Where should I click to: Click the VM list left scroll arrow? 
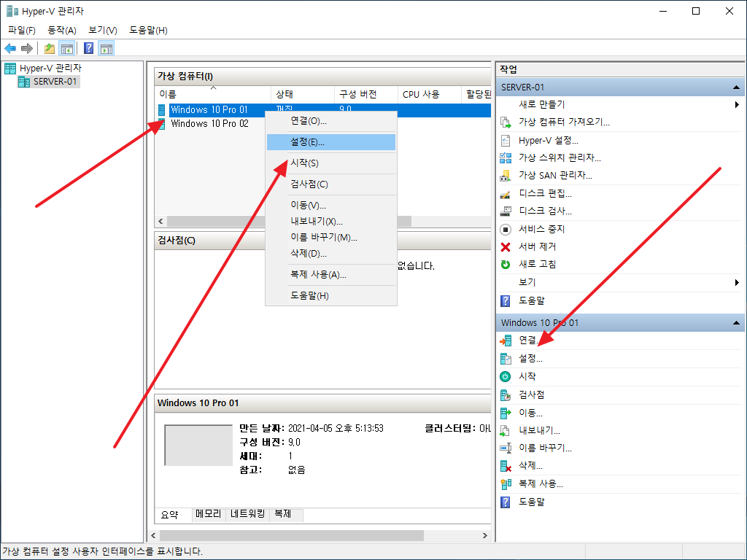pos(161,222)
